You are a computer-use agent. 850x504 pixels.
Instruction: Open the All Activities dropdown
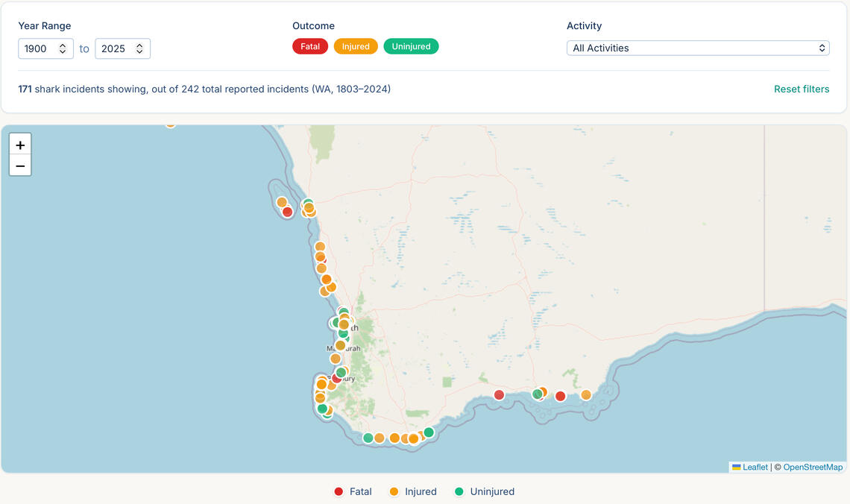coord(698,48)
